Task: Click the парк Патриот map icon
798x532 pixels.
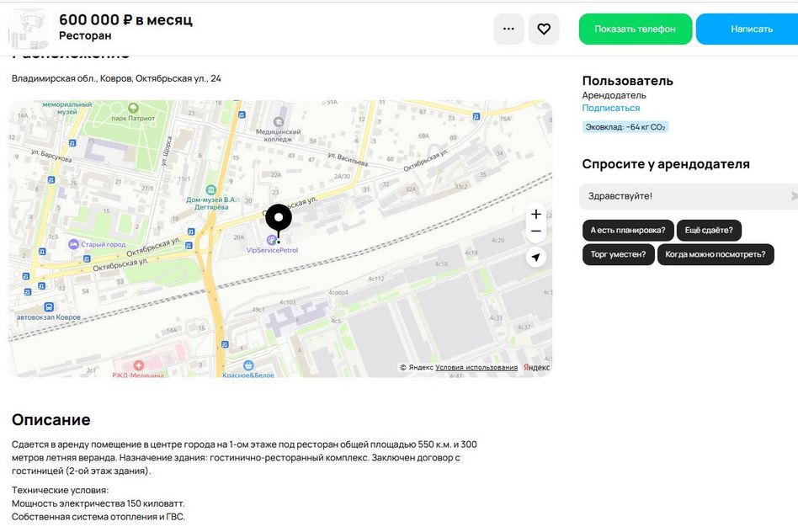Action: click(x=133, y=108)
